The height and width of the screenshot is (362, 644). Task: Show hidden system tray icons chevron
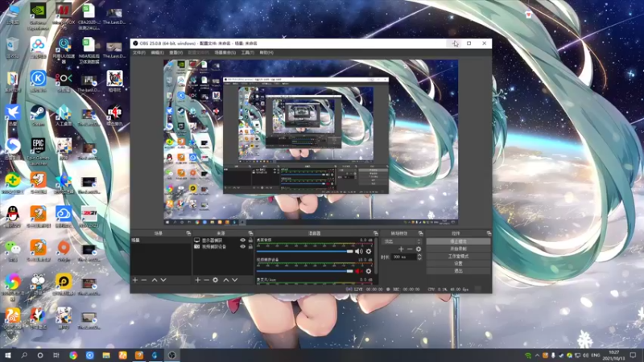pyautogui.click(x=537, y=356)
